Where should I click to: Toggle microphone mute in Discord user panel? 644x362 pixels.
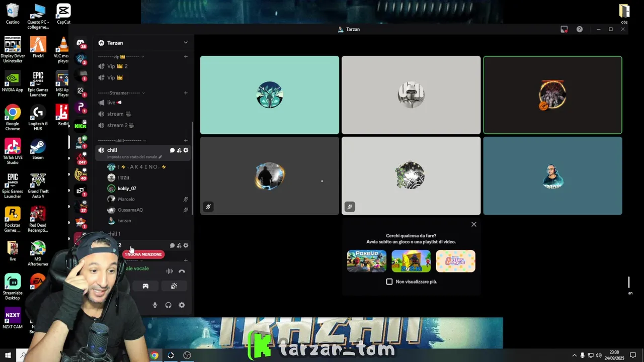tap(155, 305)
